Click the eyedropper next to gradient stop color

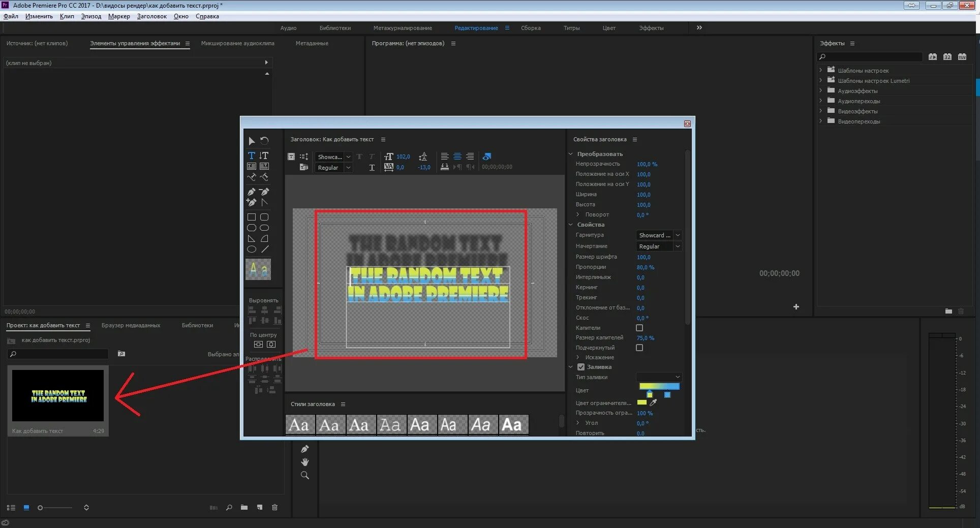(x=654, y=402)
